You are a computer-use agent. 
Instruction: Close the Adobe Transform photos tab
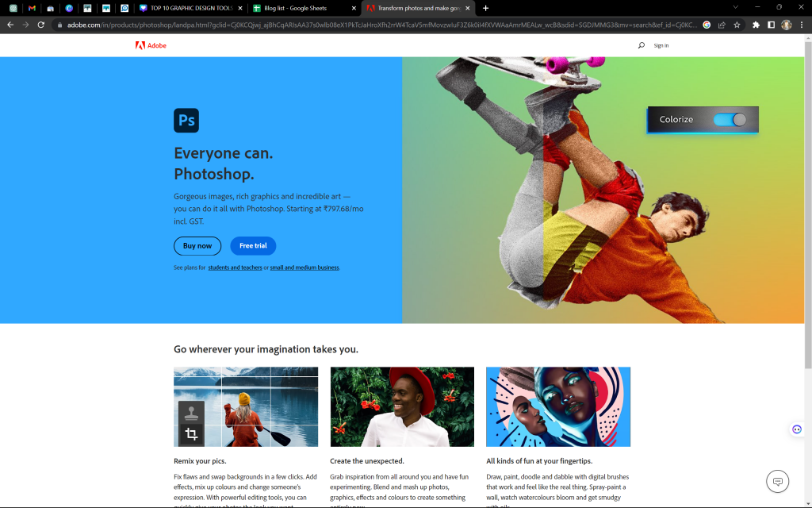(468, 8)
